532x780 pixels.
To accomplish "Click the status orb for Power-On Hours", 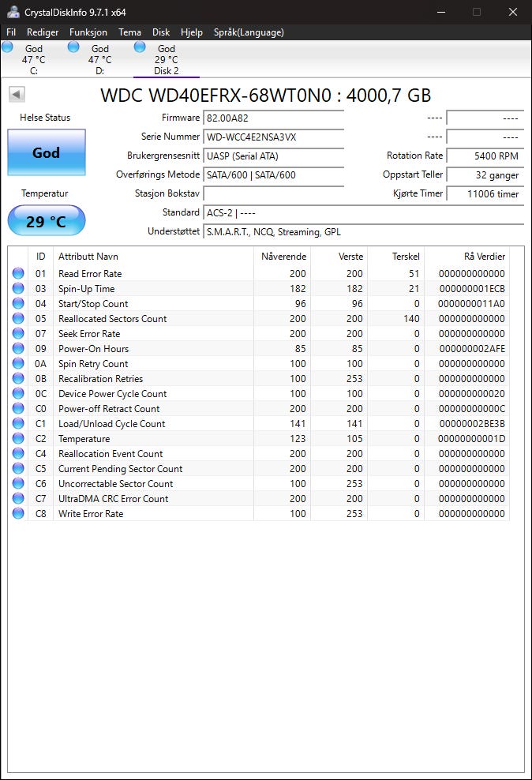I will [18, 349].
